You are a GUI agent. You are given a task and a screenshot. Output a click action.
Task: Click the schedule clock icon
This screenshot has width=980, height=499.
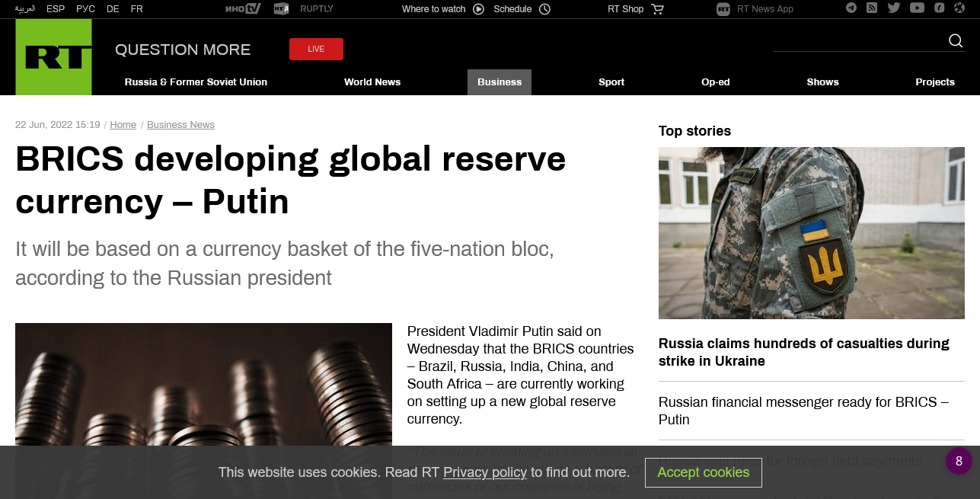544,9
